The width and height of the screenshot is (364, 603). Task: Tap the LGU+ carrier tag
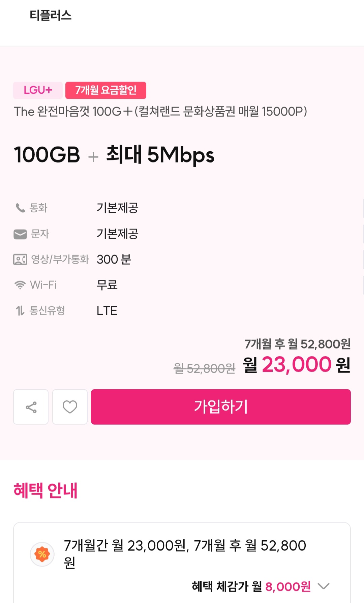click(38, 90)
